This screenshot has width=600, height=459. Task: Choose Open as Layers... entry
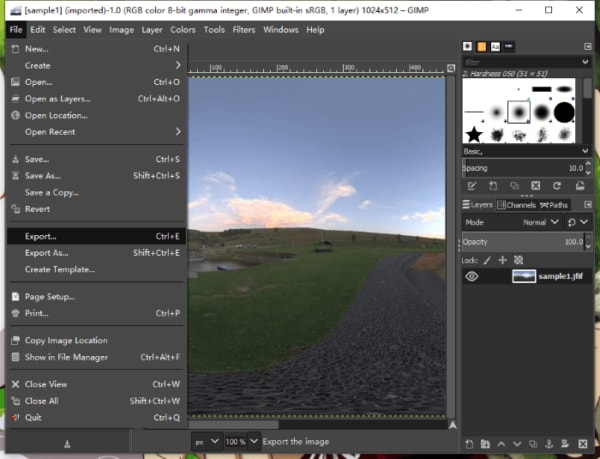pyautogui.click(x=96, y=99)
